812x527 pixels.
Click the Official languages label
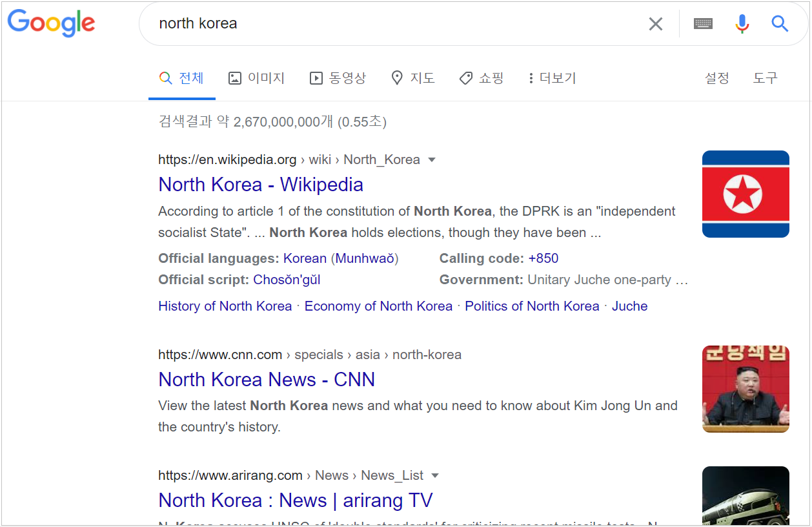pyautogui.click(x=219, y=259)
